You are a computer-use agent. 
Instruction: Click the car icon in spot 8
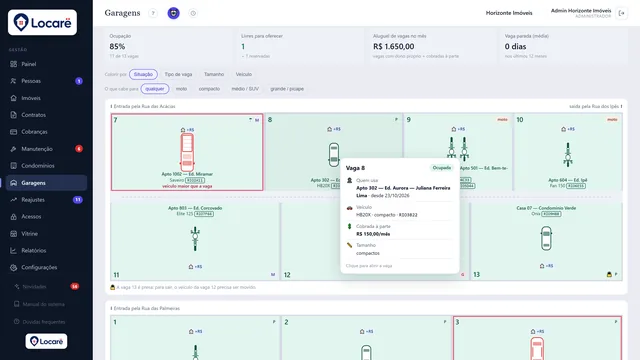click(334, 155)
